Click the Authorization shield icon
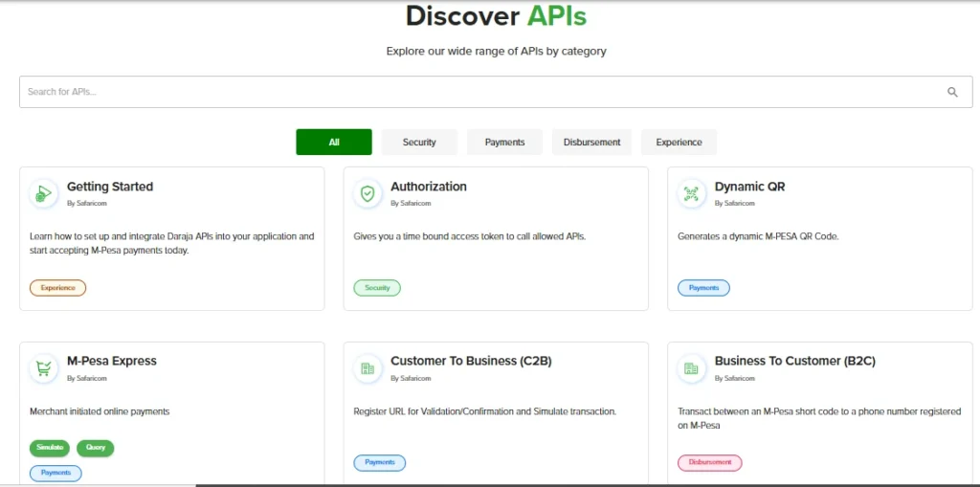980x487 pixels. [x=367, y=194]
